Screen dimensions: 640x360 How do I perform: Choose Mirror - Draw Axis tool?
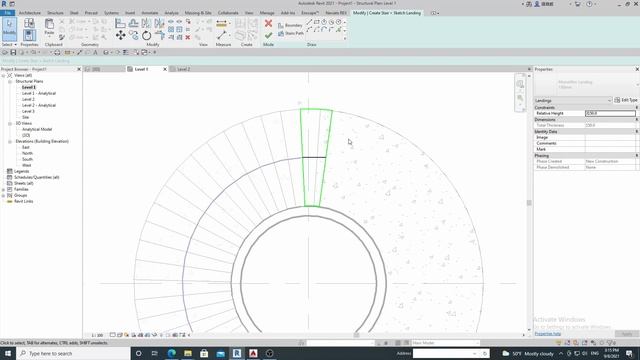coord(159,23)
